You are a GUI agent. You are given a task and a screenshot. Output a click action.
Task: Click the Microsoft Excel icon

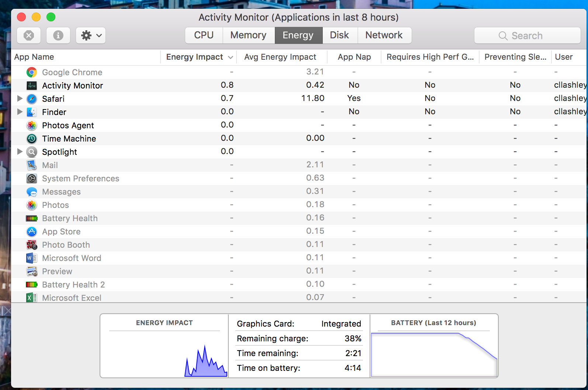(x=32, y=297)
